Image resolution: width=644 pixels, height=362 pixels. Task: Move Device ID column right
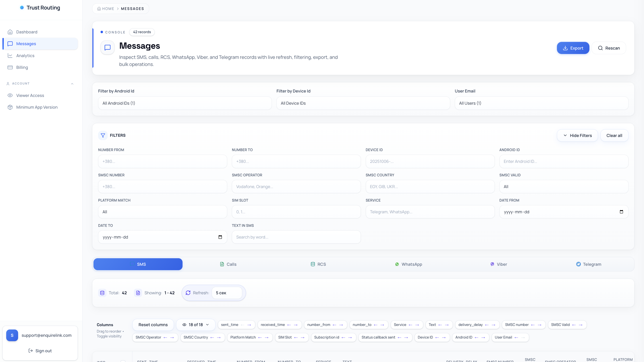pos(444,337)
